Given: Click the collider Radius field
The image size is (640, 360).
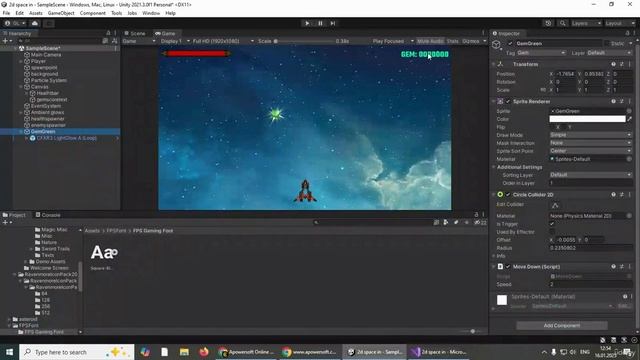Looking at the screenshot, I should [x=591, y=248].
